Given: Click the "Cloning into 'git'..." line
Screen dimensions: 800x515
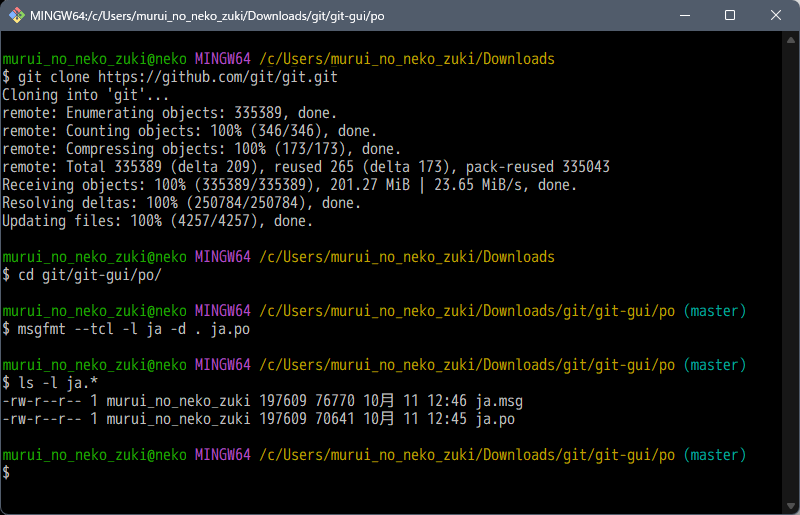Looking at the screenshot, I should (x=85, y=95).
